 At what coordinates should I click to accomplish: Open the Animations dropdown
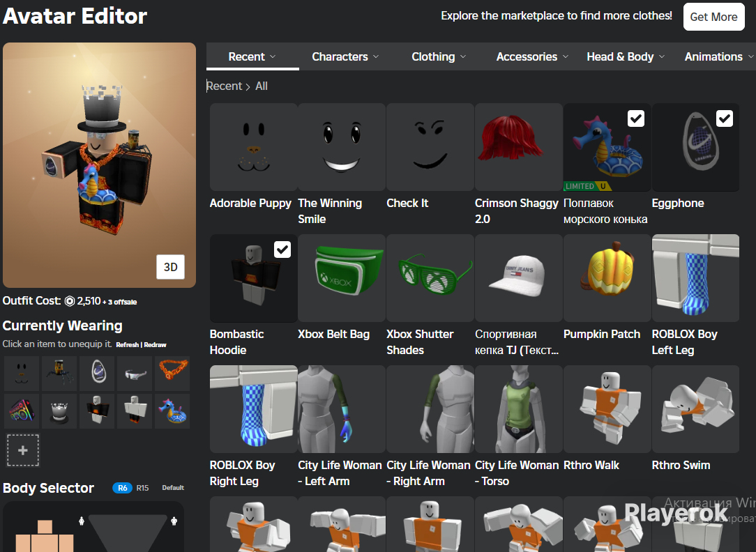(719, 57)
